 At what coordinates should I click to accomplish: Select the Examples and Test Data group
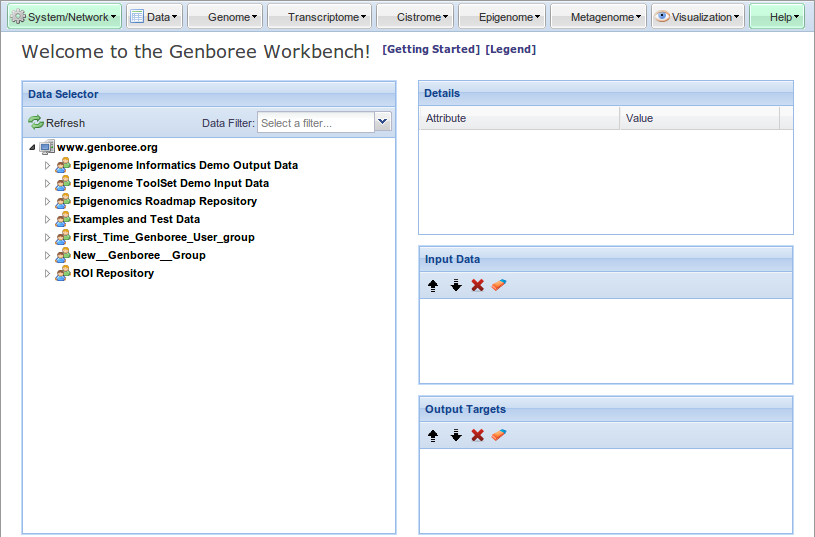pos(136,219)
